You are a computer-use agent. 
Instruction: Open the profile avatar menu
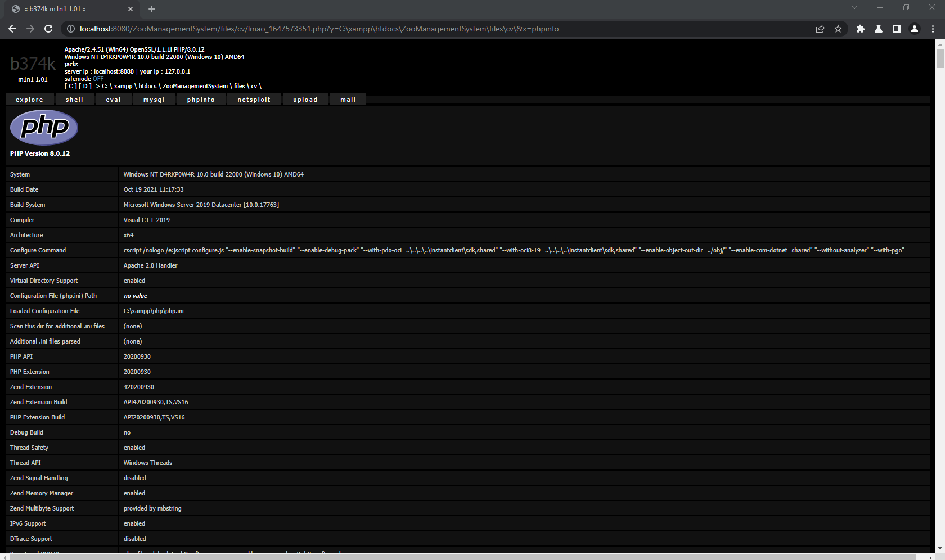[915, 29]
